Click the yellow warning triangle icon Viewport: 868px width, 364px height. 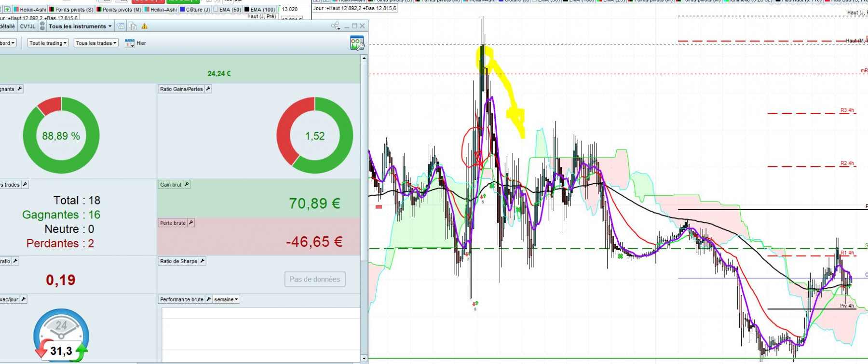[145, 26]
